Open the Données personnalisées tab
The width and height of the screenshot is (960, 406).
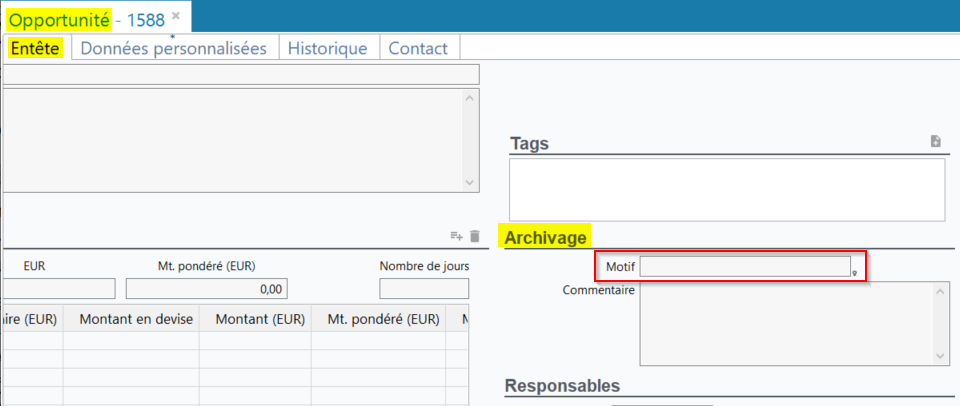[174, 48]
